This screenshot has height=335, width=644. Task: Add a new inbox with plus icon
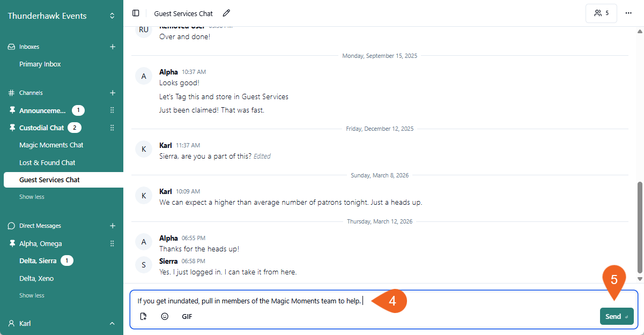coord(113,47)
